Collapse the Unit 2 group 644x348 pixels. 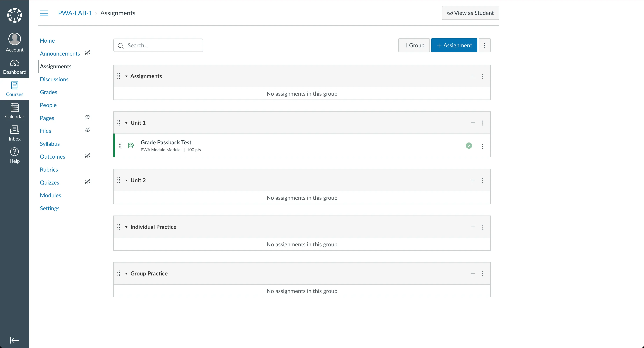coord(126,180)
